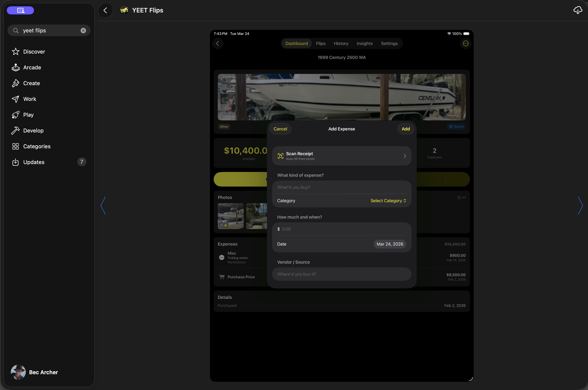Click the Work paper plane icon

click(15, 99)
